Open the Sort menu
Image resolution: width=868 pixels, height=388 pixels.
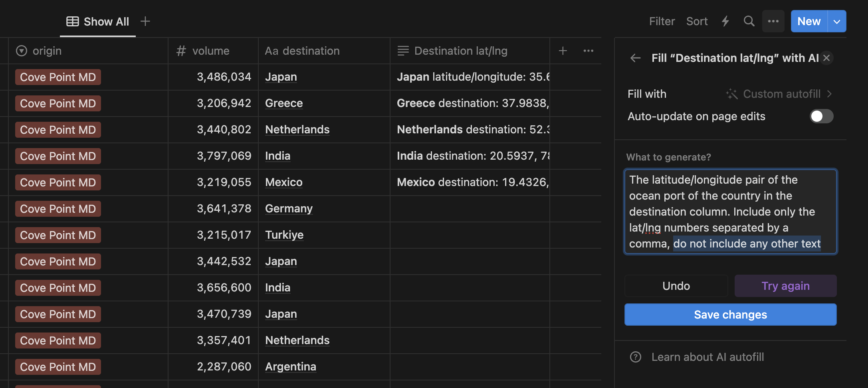(697, 21)
